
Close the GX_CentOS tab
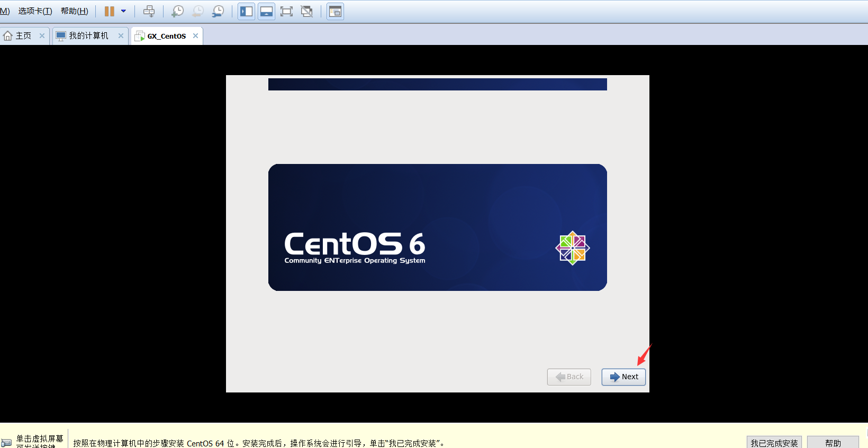point(195,36)
